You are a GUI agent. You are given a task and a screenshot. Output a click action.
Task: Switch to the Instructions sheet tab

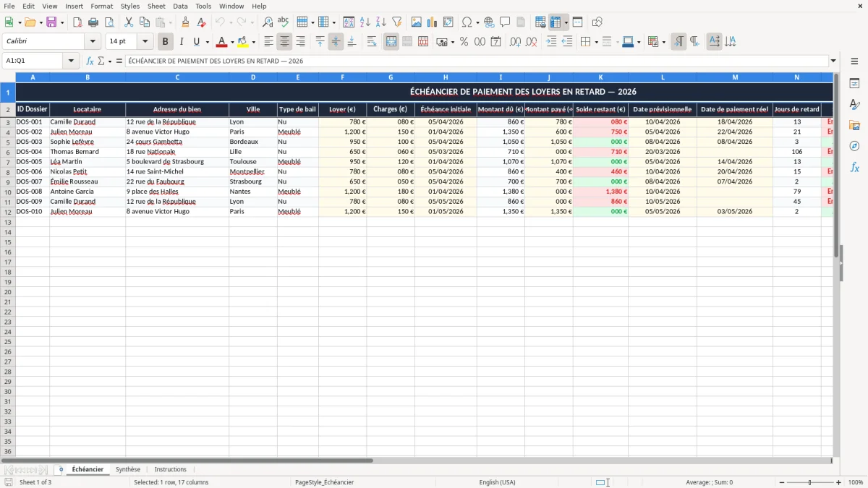171,470
